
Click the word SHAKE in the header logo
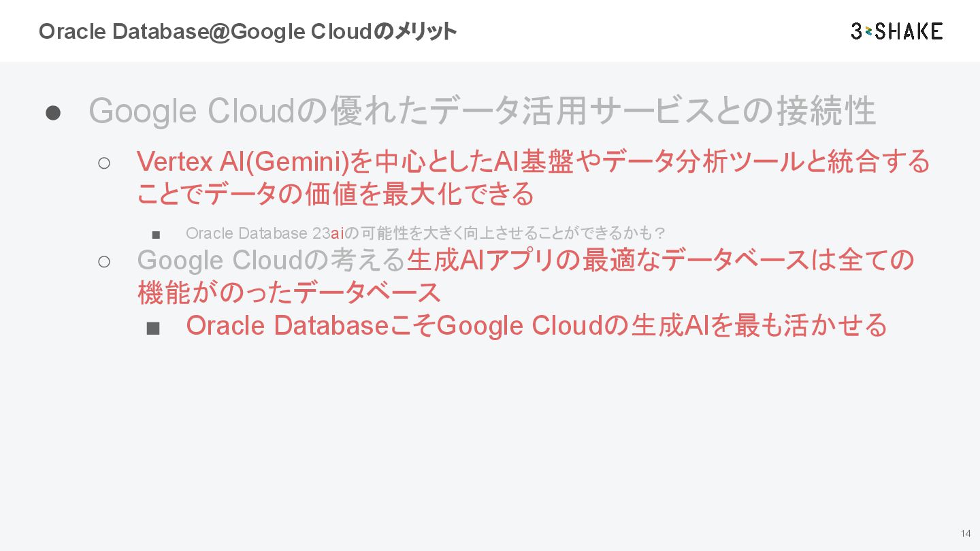tap(910, 31)
